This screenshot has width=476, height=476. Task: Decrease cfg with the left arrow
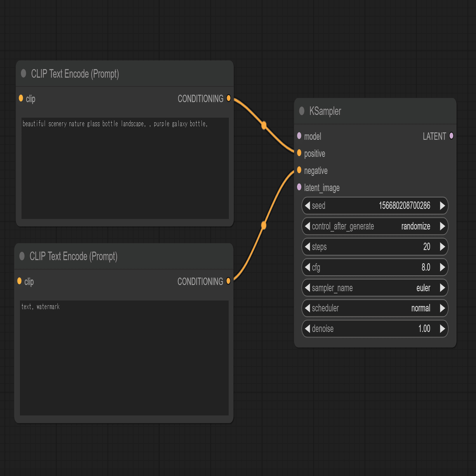[307, 267]
